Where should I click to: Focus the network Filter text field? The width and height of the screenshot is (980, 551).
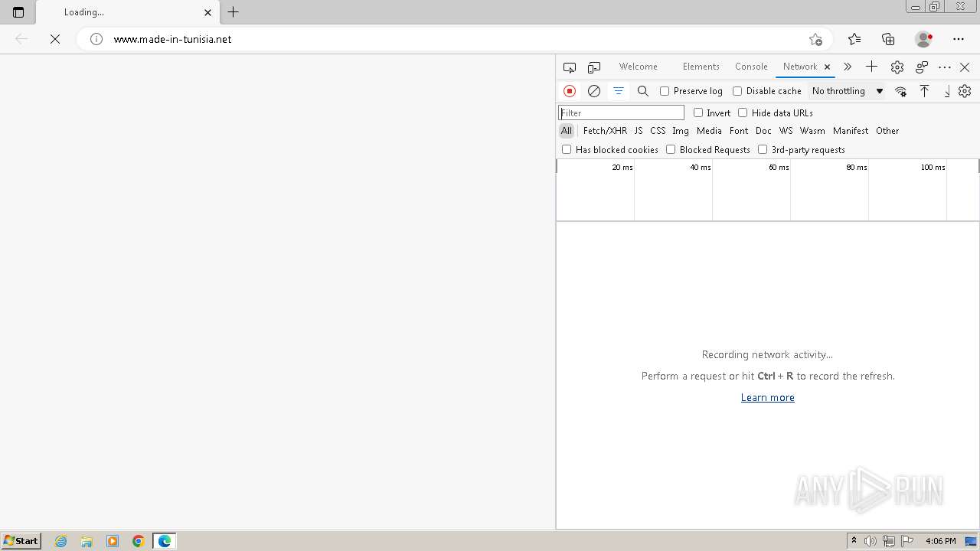[x=621, y=112]
